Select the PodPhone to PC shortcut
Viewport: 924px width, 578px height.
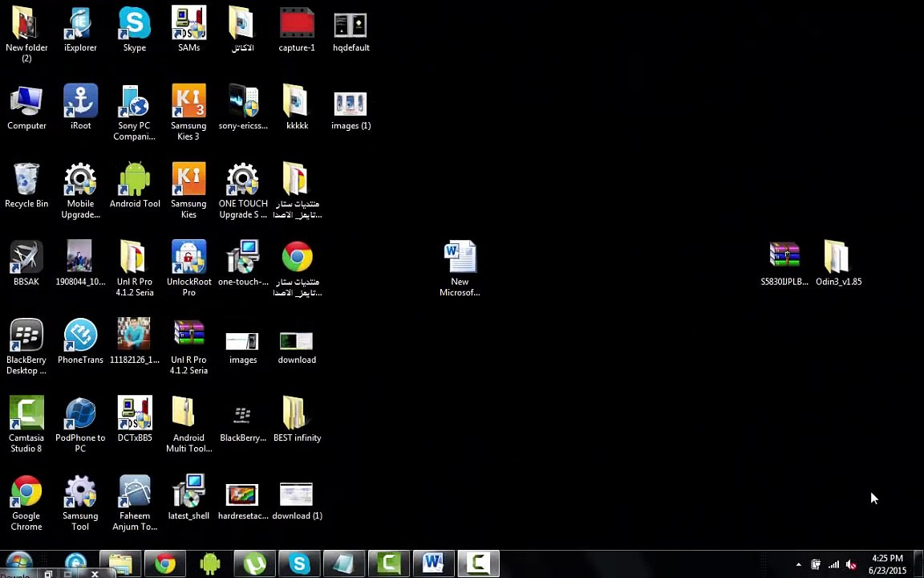pyautogui.click(x=80, y=424)
